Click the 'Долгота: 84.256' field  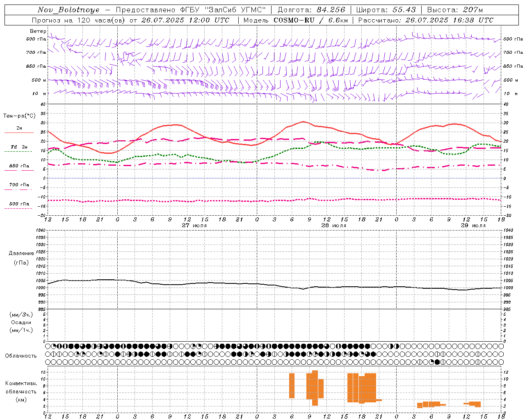(311, 10)
